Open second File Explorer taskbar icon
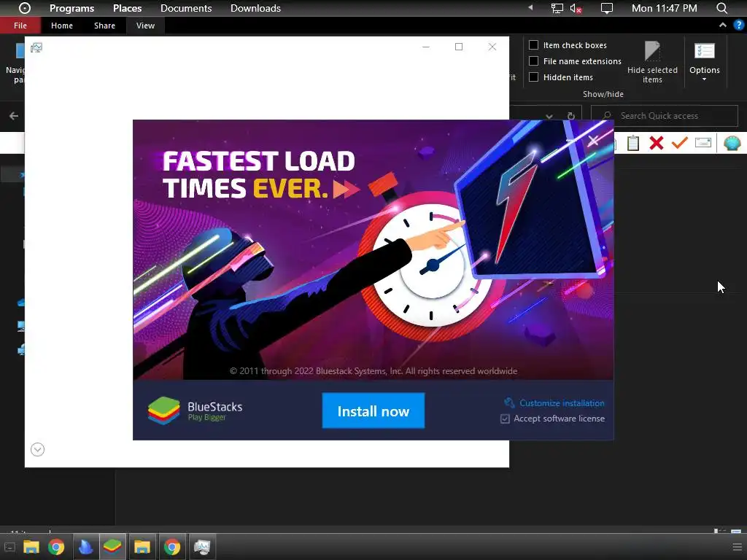Image resolution: width=747 pixels, height=560 pixels. coord(142,547)
